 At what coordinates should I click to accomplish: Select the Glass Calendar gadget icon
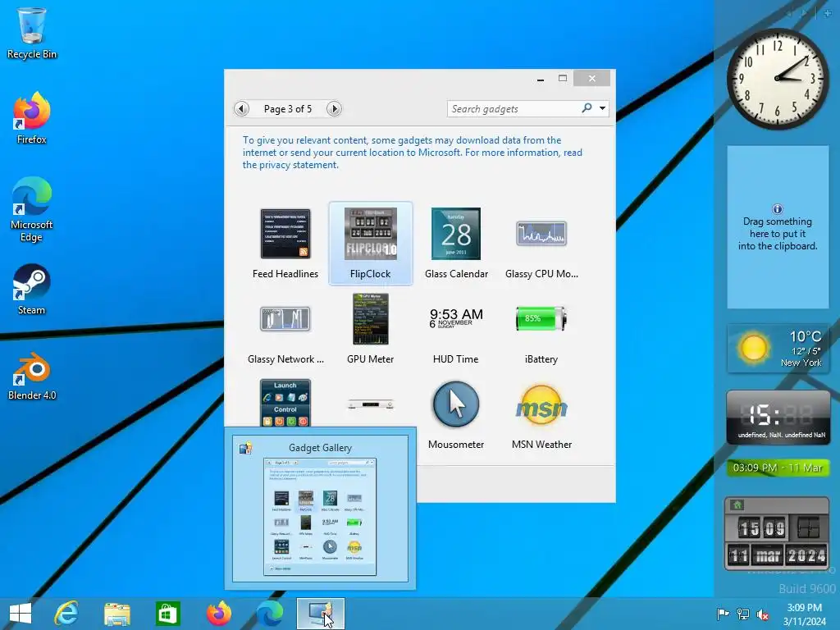click(x=456, y=234)
